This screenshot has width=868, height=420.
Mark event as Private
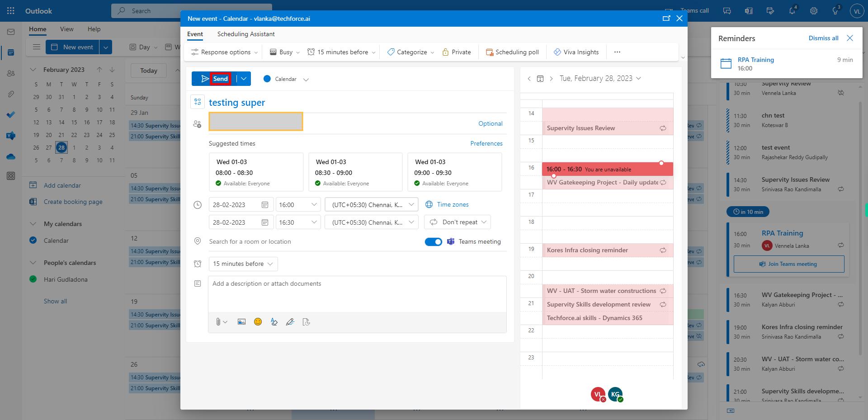[456, 52]
